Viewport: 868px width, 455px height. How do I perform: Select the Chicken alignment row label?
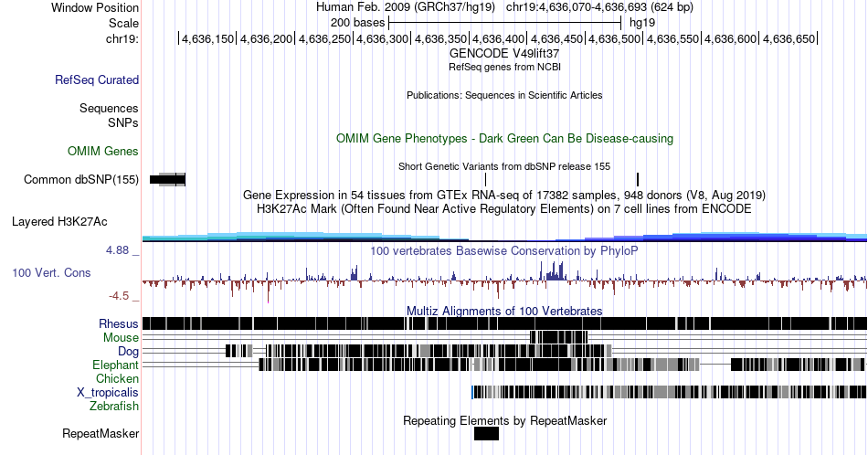click(x=117, y=378)
